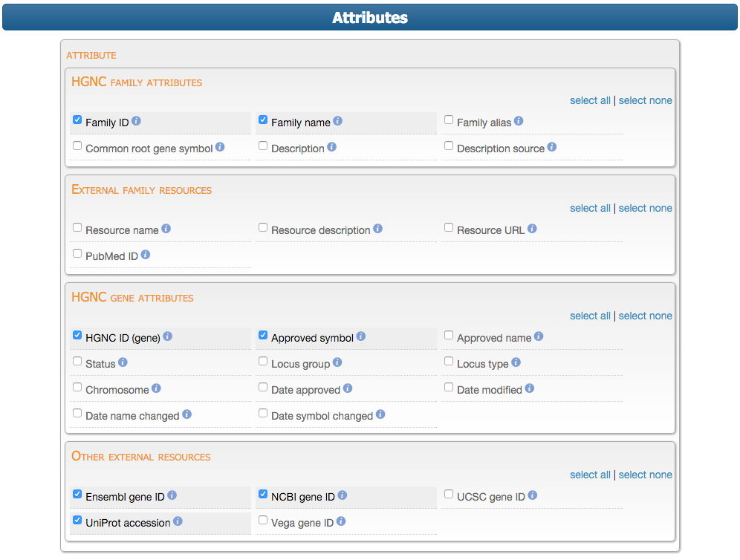Click info icon next to PubMed ID
Image resolution: width=740 pixels, height=560 pixels.
tap(146, 255)
